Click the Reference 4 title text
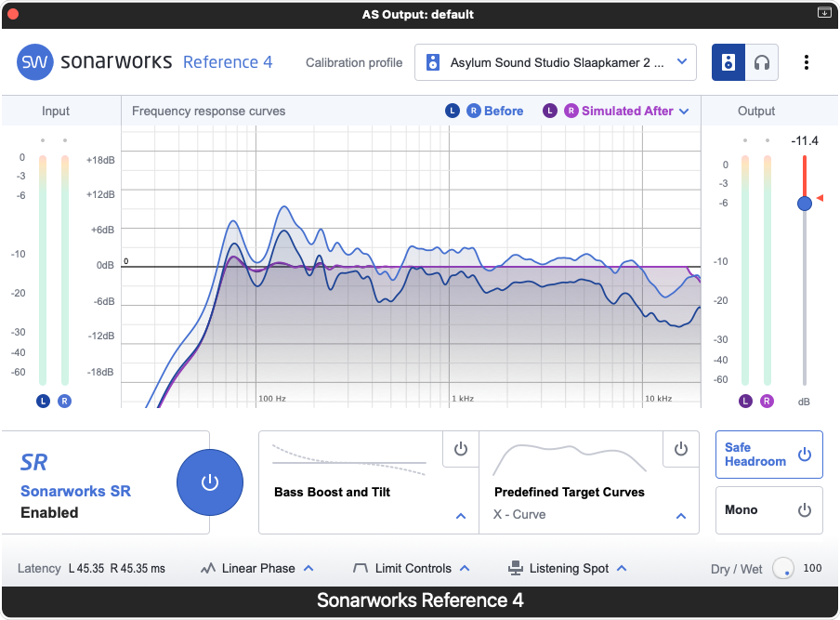 [x=228, y=62]
